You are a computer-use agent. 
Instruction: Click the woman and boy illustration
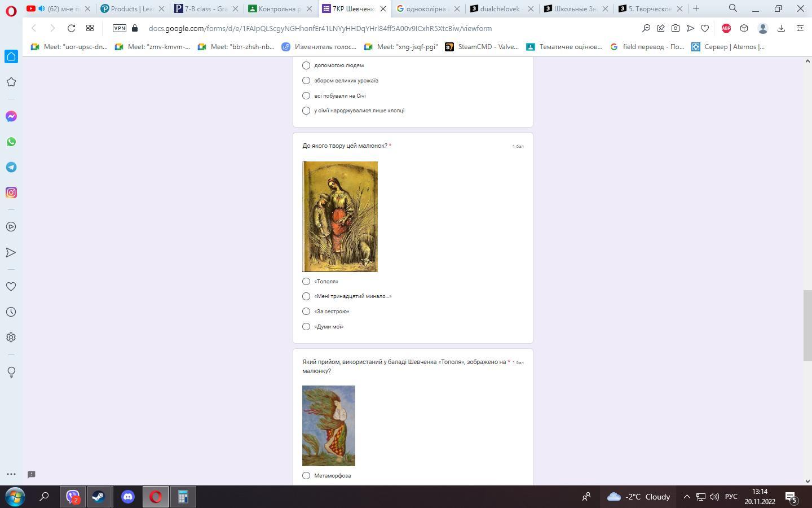tap(340, 217)
